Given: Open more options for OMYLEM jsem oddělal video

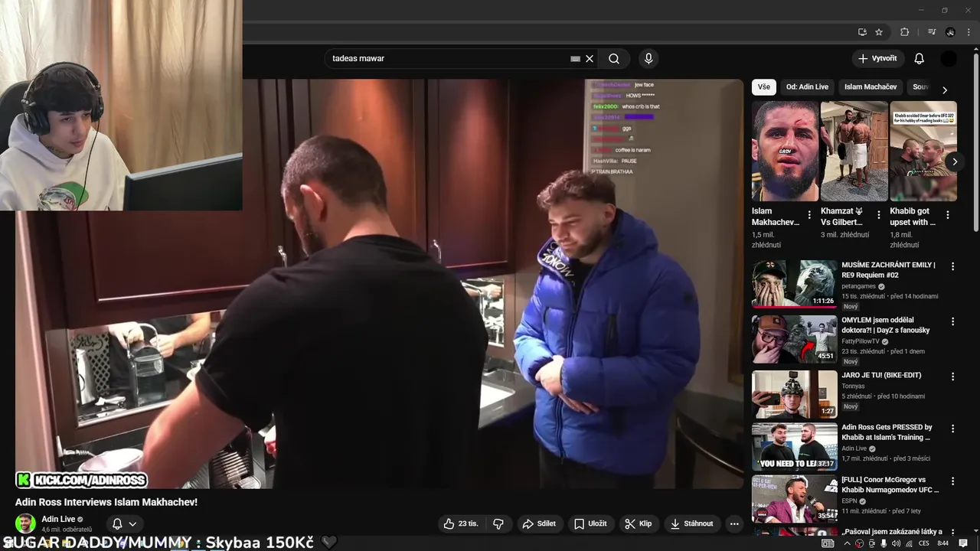Looking at the screenshot, I should (953, 321).
